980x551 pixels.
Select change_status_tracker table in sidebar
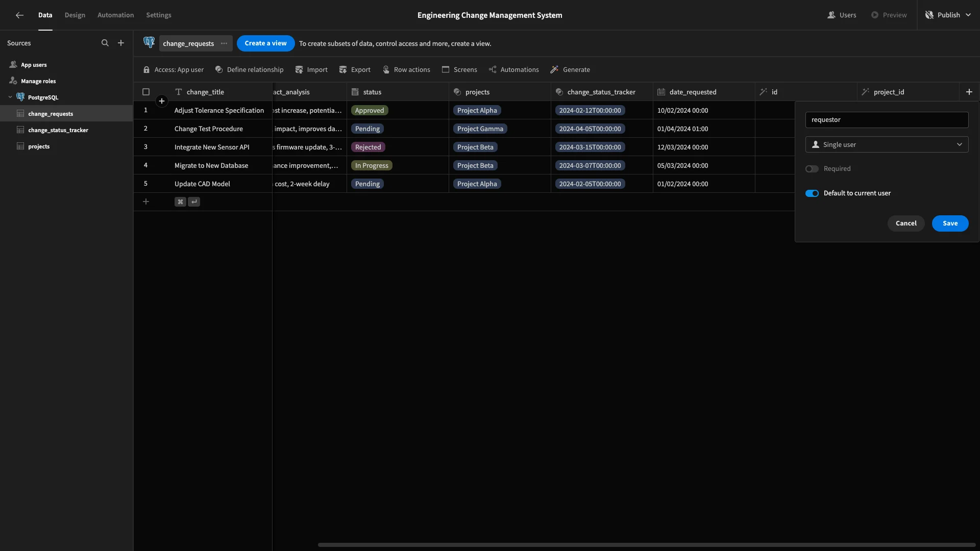point(66,130)
